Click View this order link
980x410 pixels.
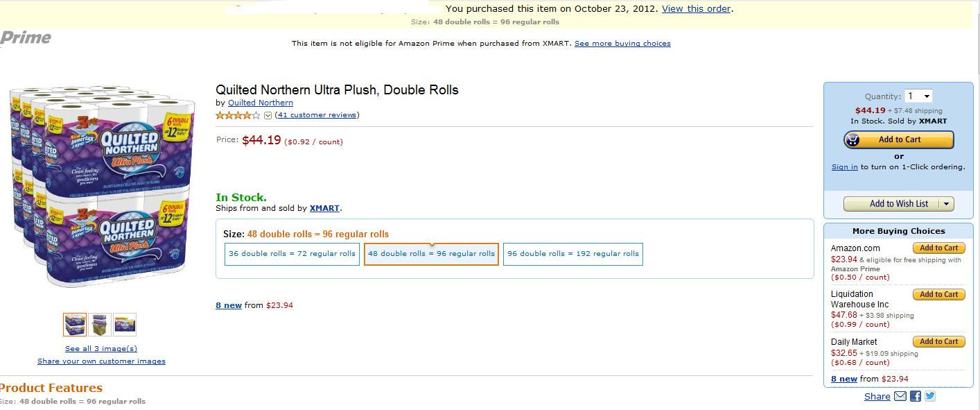point(696,9)
